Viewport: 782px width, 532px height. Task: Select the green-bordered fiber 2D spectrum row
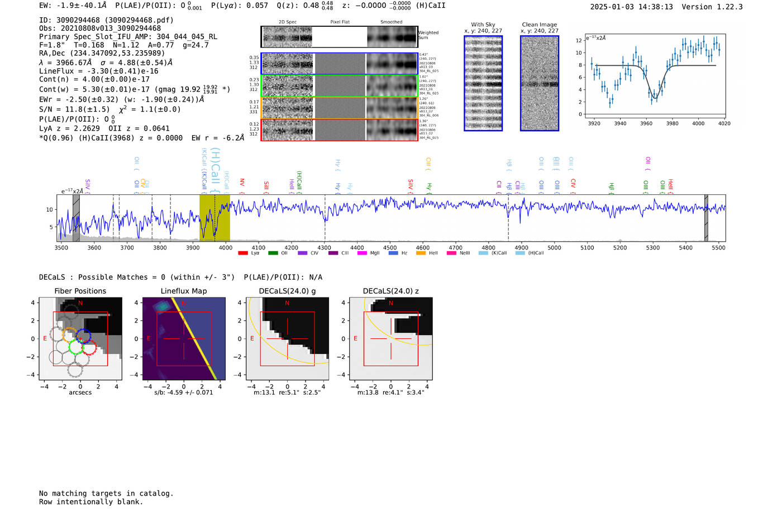[x=340, y=86]
